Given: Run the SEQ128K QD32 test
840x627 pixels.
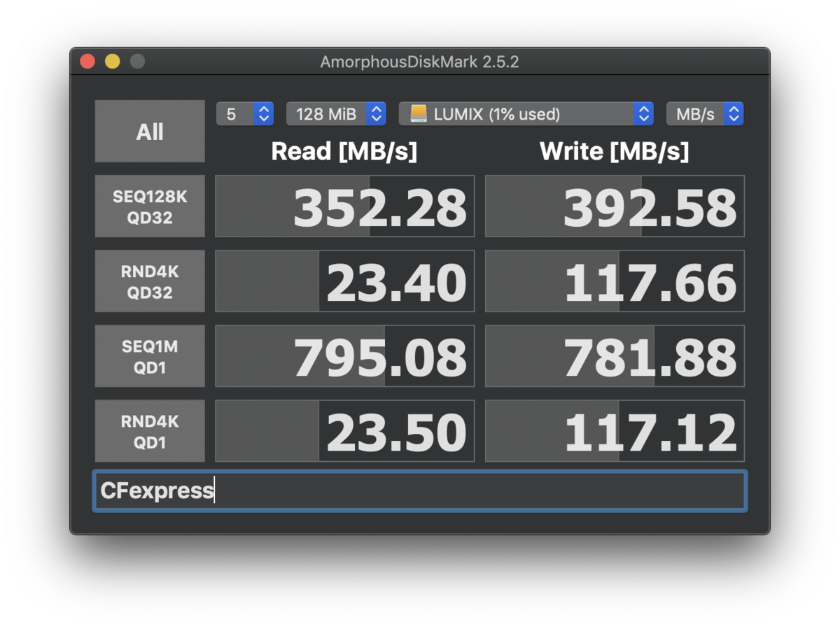Looking at the screenshot, I should click(x=150, y=206).
